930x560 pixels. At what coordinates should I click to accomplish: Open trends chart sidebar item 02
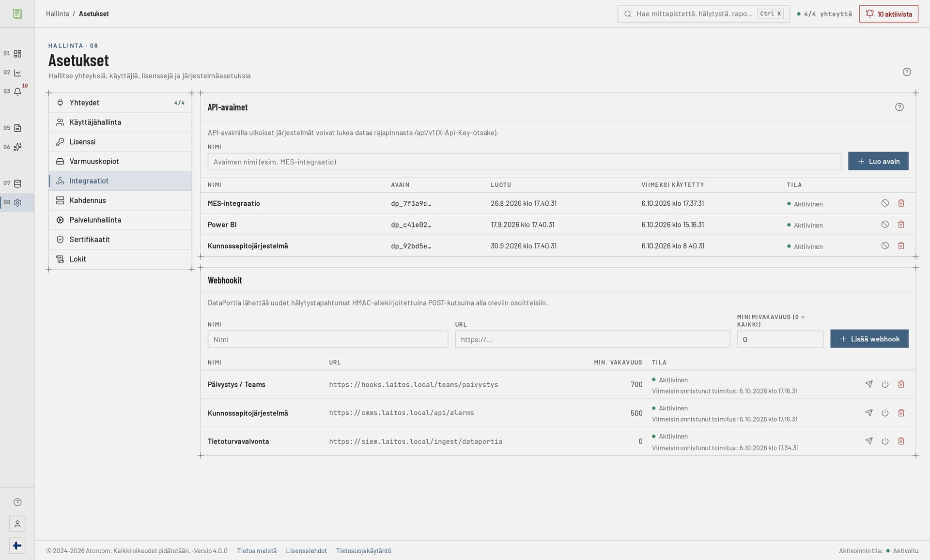pos(17,73)
